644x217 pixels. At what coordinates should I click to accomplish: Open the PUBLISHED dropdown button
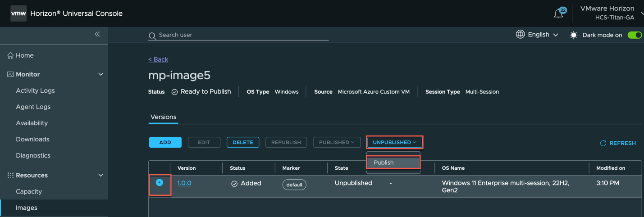[337, 142]
